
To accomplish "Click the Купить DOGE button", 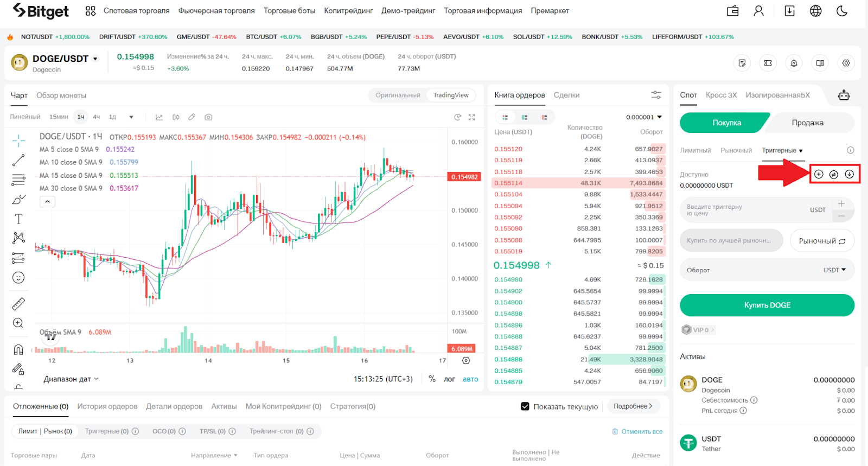I will coord(767,305).
